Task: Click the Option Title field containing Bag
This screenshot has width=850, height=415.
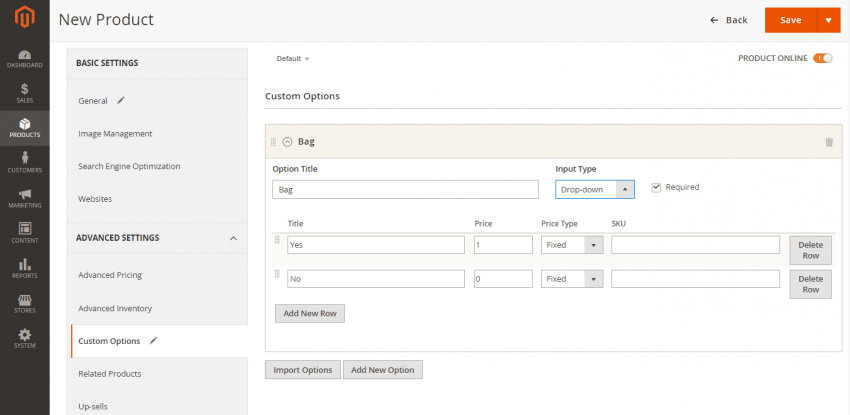Action: pos(405,190)
